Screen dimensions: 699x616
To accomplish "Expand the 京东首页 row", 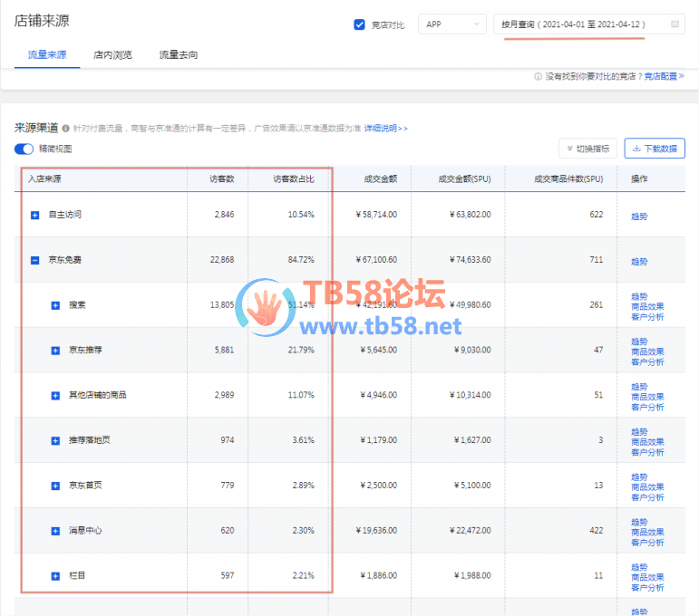I will (x=55, y=486).
